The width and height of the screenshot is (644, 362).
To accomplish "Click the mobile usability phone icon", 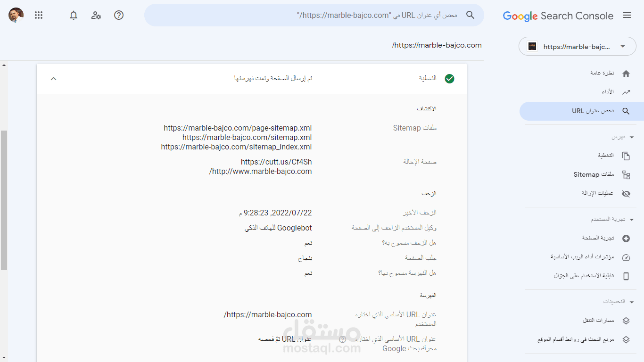I will click(x=626, y=276).
